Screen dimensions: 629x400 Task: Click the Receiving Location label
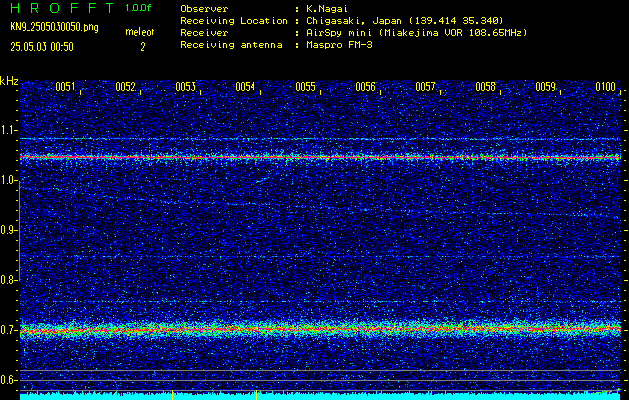pos(234,20)
